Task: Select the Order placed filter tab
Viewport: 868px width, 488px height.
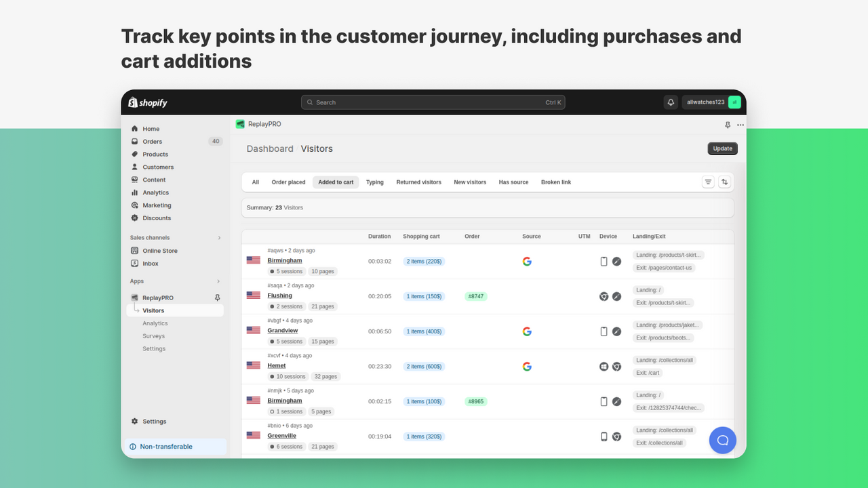Action: (x=288, y=182)
